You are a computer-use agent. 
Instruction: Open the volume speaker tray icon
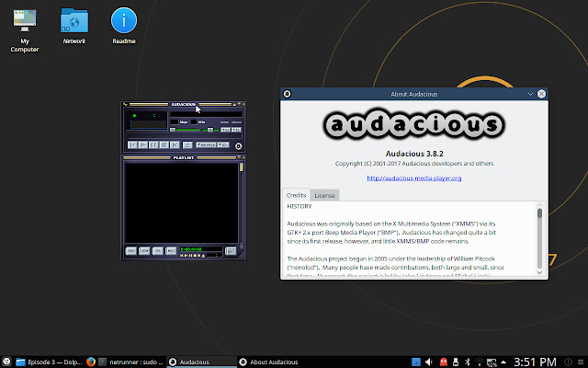[x=429, y=362]
